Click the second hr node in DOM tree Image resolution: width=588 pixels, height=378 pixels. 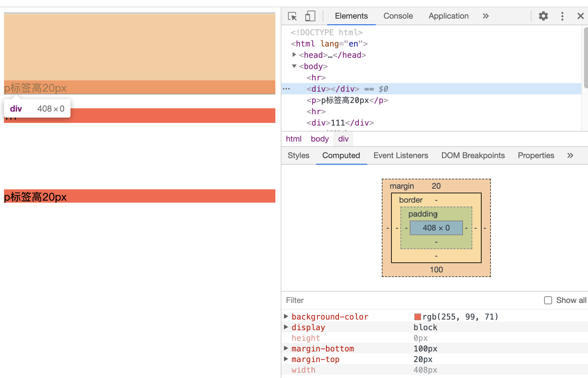pyautogui.click(x=316, y=111)
